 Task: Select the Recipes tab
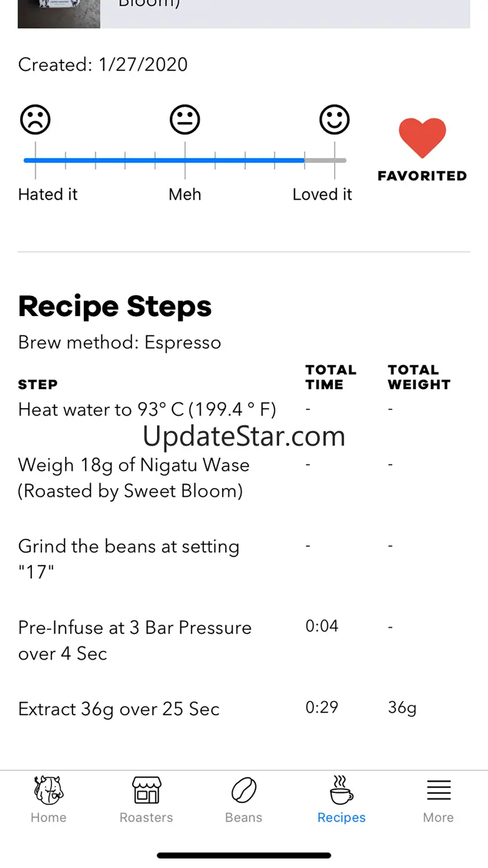[x=341, y=799]
